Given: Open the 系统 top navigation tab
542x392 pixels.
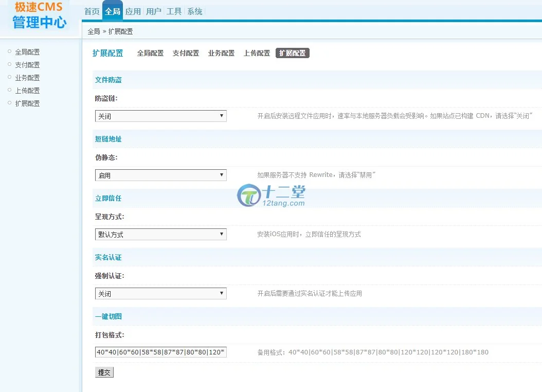Looking at the screenshot, I should tap(195, 11).
